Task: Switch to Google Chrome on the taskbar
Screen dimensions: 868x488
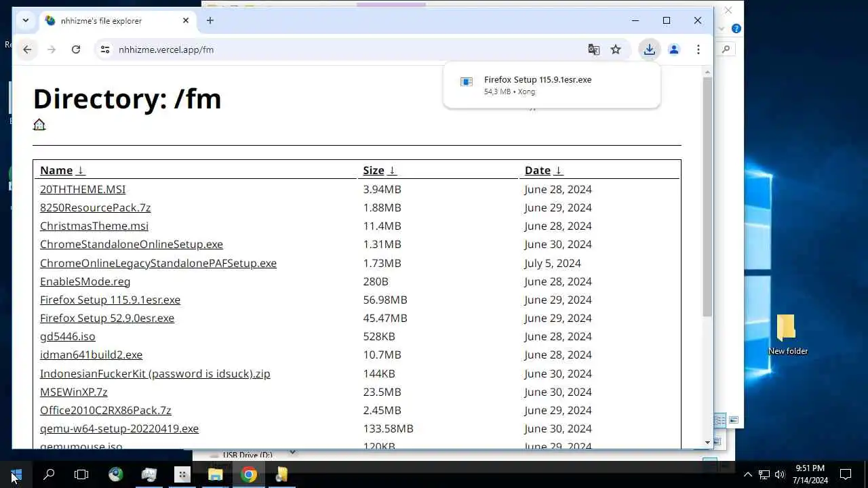Action: [x=249, y=474]
